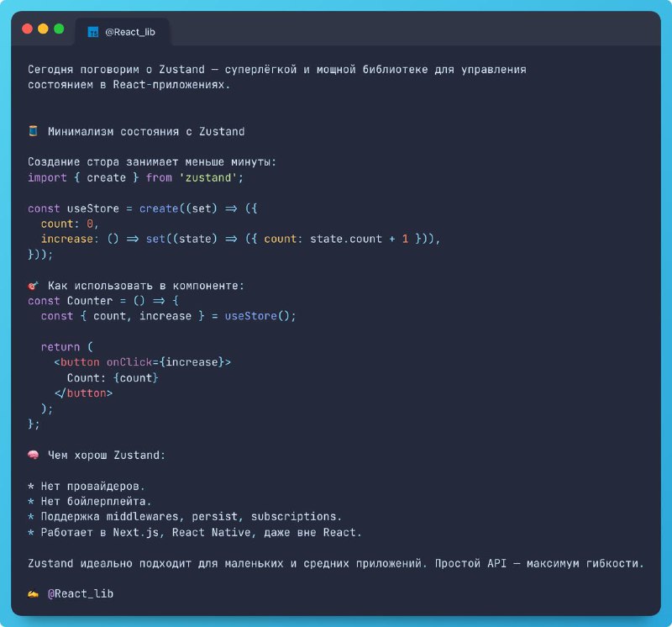Click the phrase "Простой API — максимум гибкости."
The image size is (672, 627).
tap(539, 563)
